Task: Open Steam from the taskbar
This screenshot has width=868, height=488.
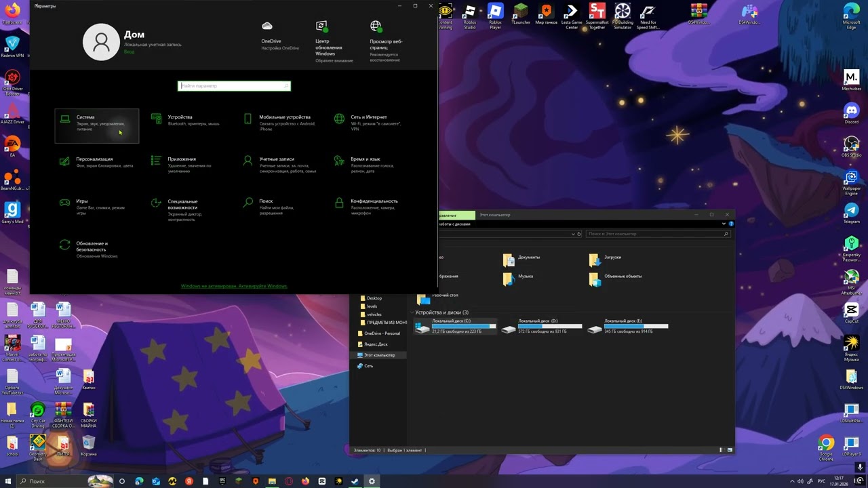Action: point(355,481)
